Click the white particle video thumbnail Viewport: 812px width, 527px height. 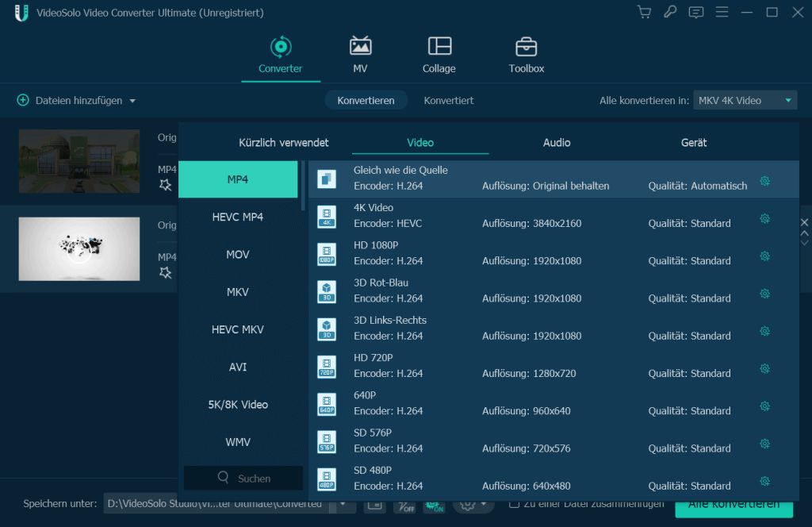point(79,248)
